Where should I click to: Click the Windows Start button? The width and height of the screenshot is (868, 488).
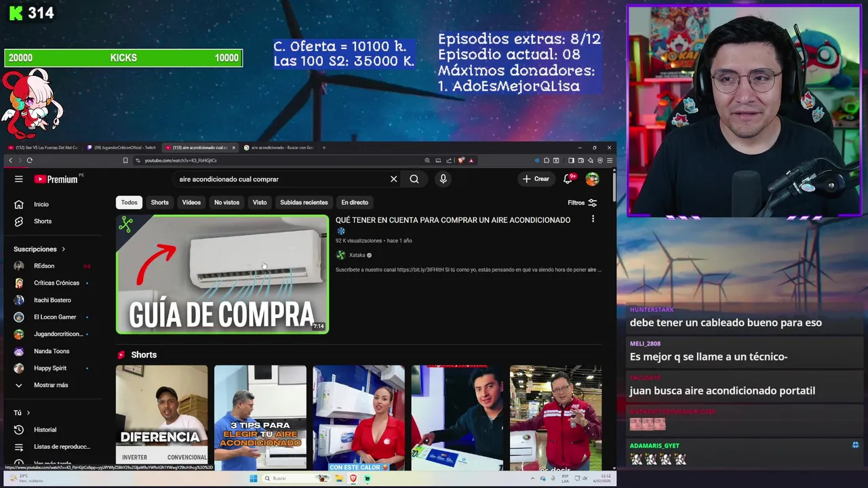click(253, 478)
